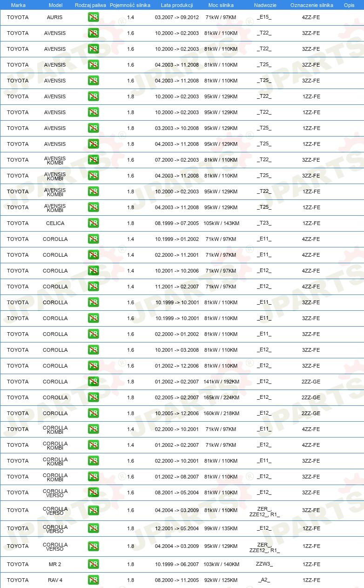Image resolution: width=364 pixels, height=588 pixels.
Task: Click the 08.1999 -> 07.2005 production years
Action: click(x=177, y=223)
